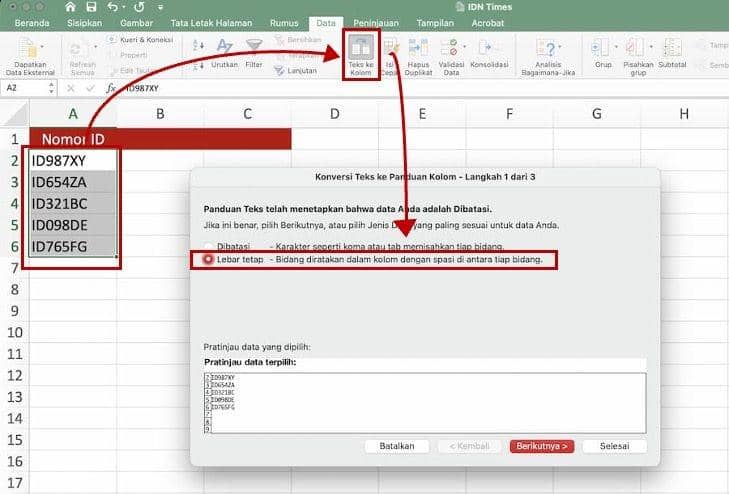Click cell A3 containing ID654ZA
The width and height of the screenshot is (729, 494).
(73, 182)
